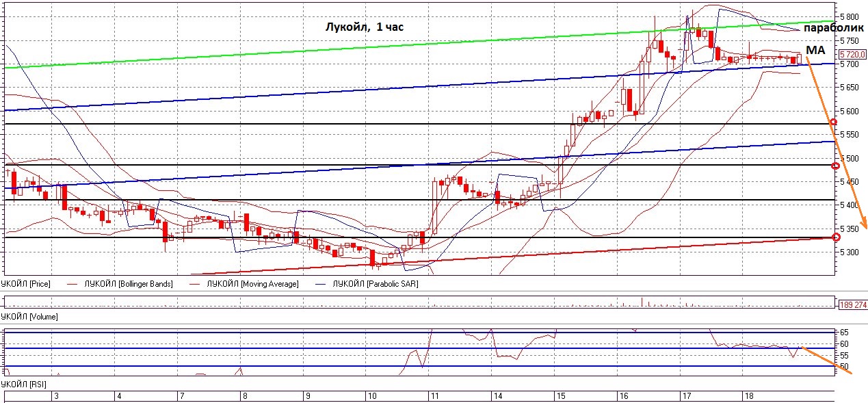
Task: Click date label 14 on time axis
Action: (x=497, y=397)
